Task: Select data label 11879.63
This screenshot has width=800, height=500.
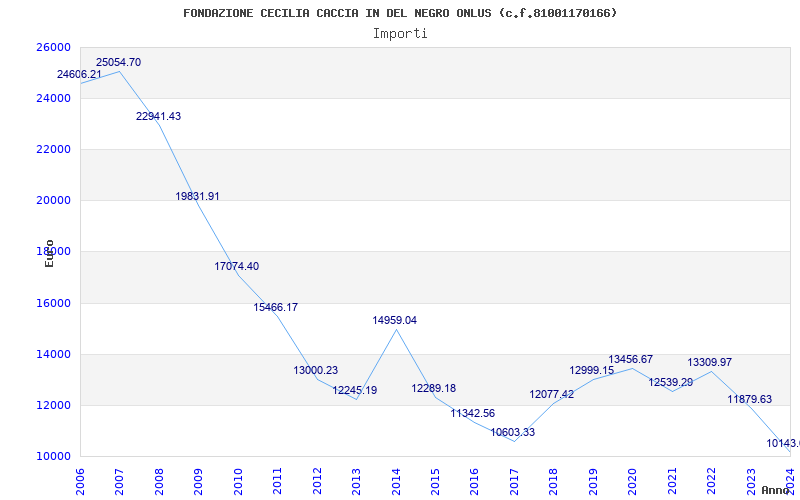Action: tap(750, 399)
